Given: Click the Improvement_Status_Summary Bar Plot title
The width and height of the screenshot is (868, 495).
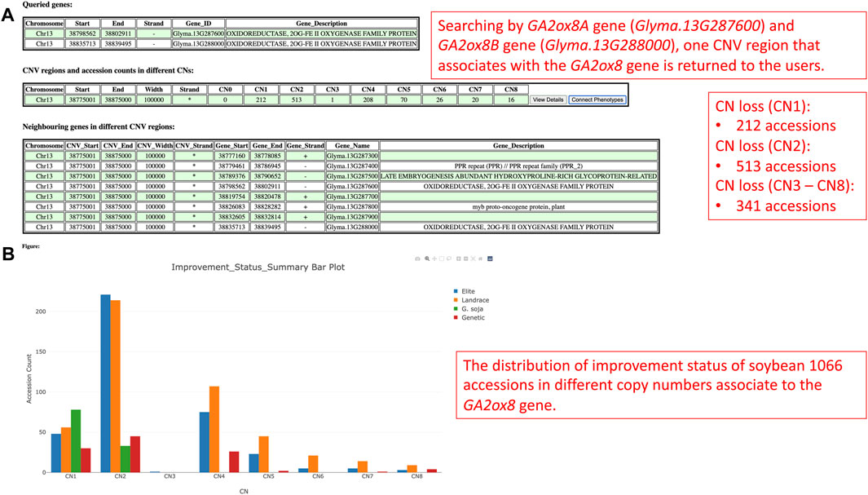Looking at the screenshot, I should 258,267.
